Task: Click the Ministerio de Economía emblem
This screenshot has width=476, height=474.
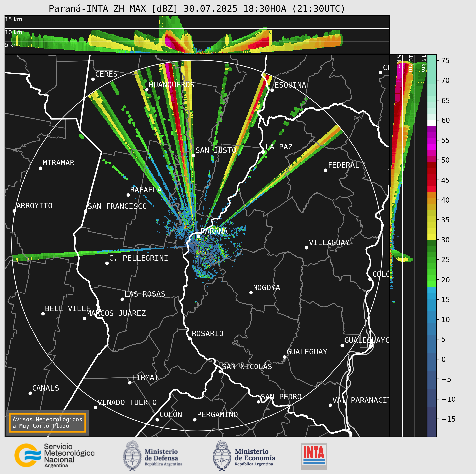Action: click(x=244, y=456)
